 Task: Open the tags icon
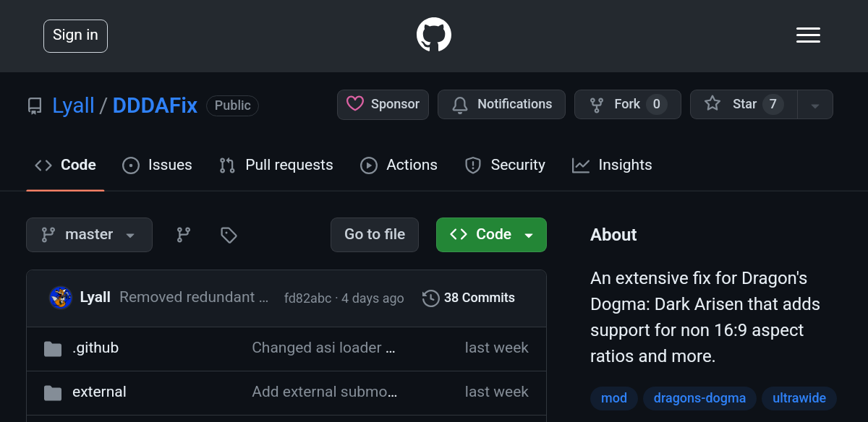coord(229,235)
